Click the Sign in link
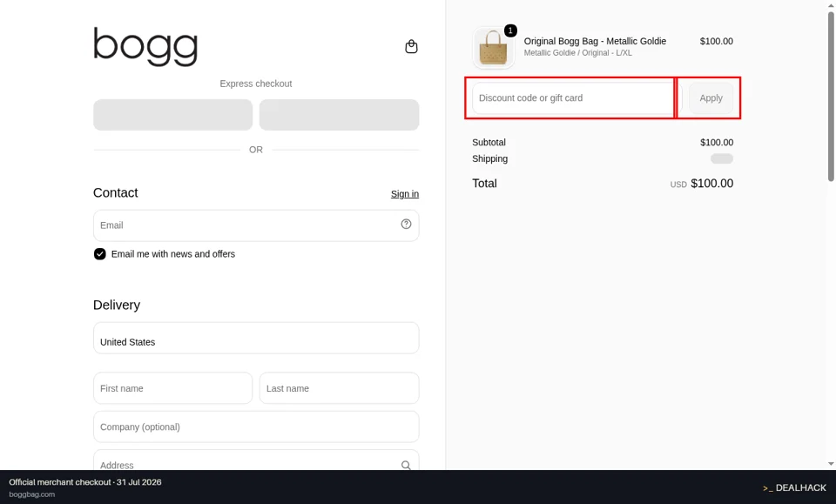 405,194
